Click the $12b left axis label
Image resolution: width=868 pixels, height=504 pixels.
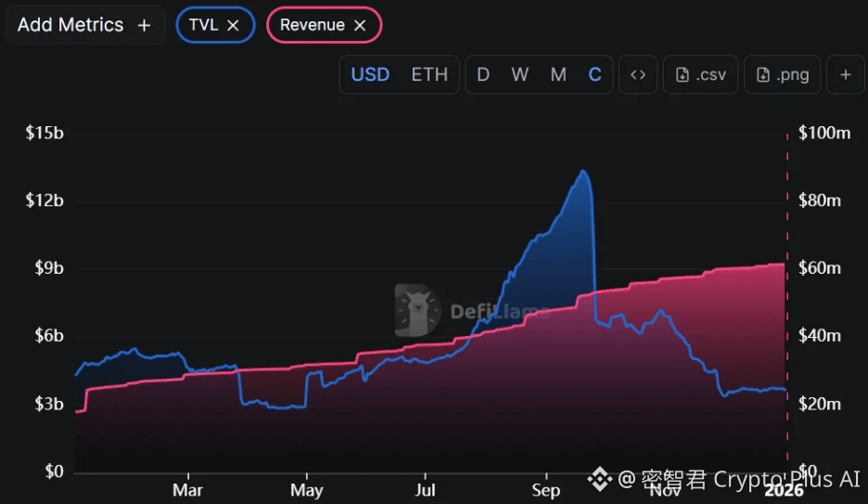[x=45, y=200]
